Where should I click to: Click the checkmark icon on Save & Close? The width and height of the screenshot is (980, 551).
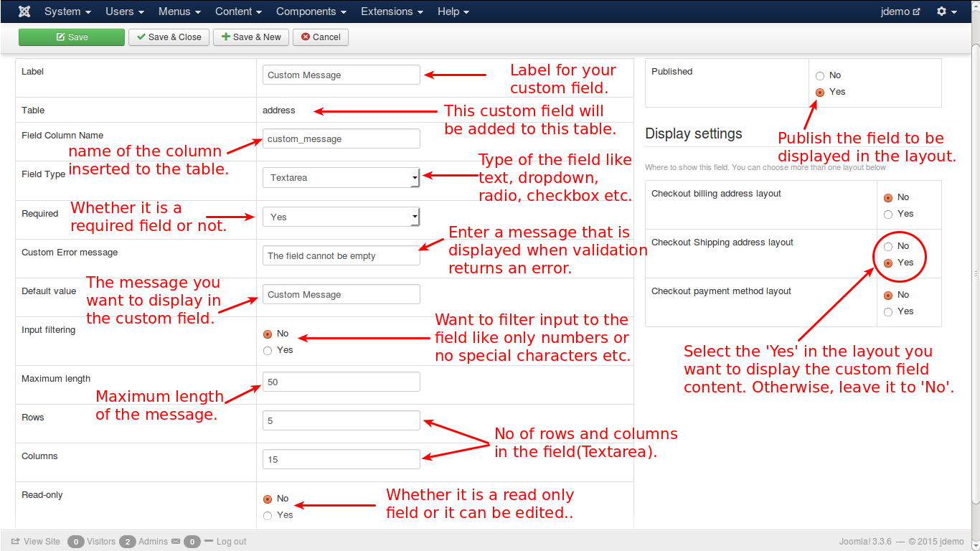click(x=142, y=37)
